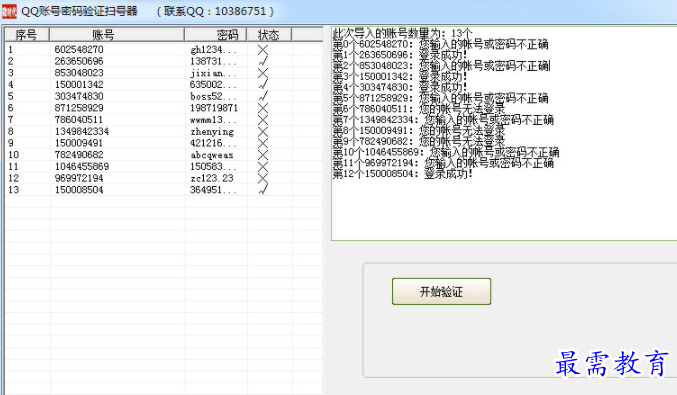Viewport: 677px width, 395px height.
Task: Click password cell gh1234...
Action: [x=213, y=50]
